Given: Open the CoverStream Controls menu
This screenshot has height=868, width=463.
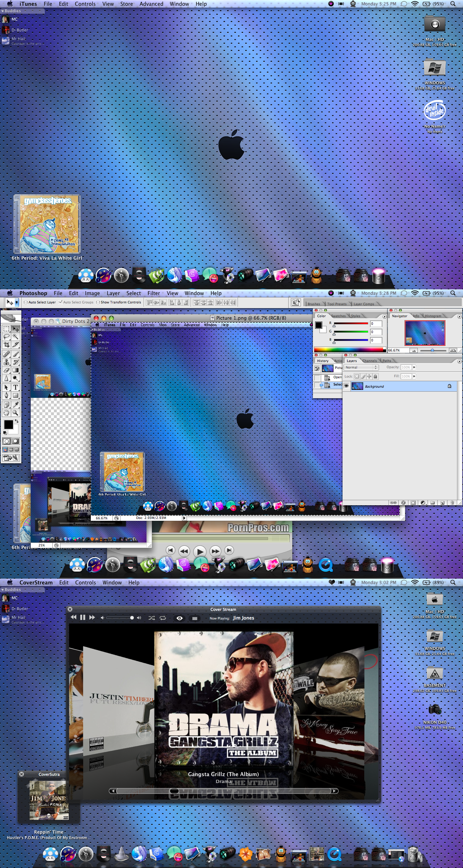Looking at the screenshot, I should point(85,583).
